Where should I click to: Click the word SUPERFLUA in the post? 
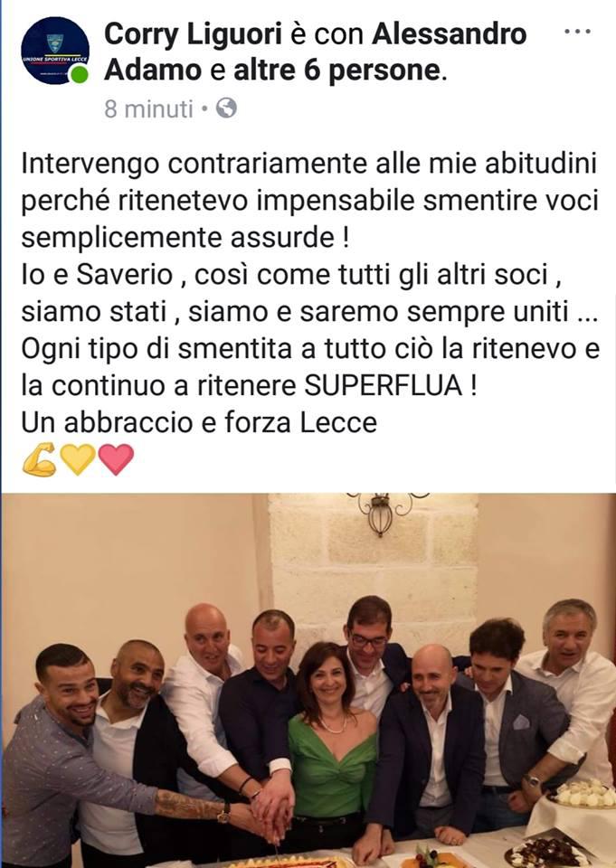tap(384, 386)
